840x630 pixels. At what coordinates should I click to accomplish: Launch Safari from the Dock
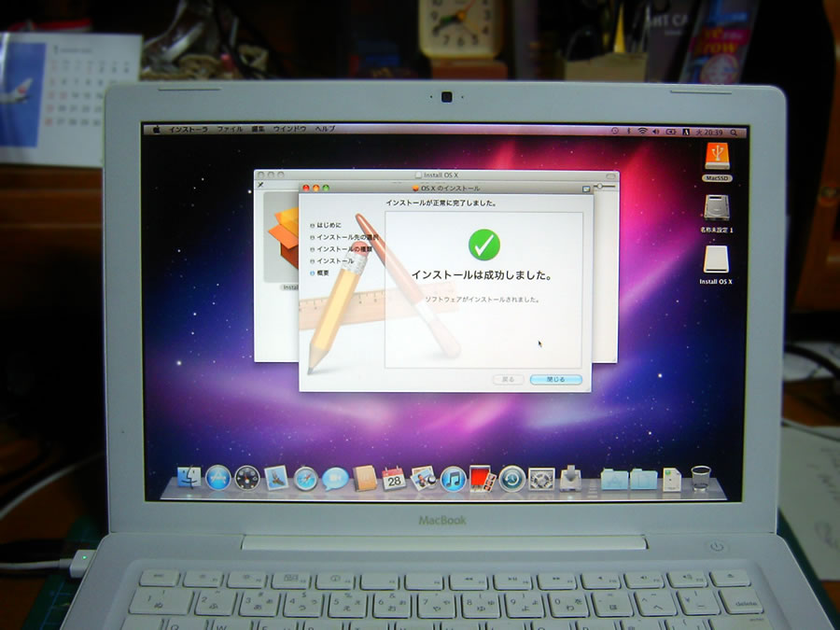tap(305, 479)
